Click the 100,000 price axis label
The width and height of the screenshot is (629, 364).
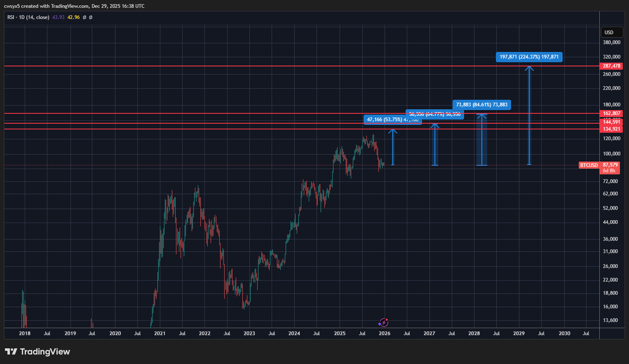click(611, 154)
